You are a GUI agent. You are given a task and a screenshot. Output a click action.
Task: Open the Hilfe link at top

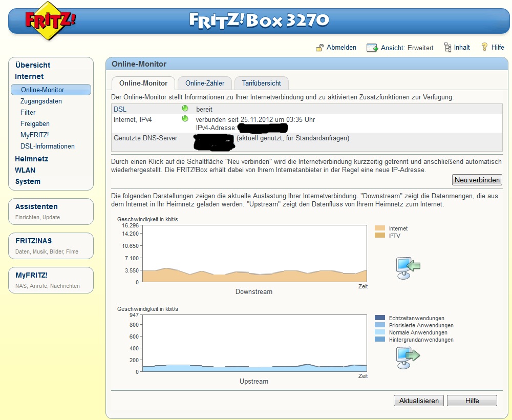[x=498, y=48]
